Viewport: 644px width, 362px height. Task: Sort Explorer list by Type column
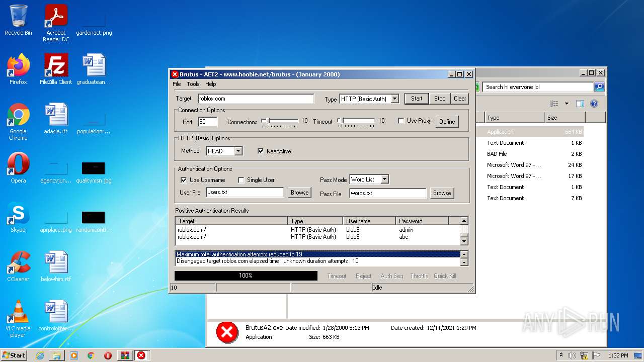(x=514, y=118)
